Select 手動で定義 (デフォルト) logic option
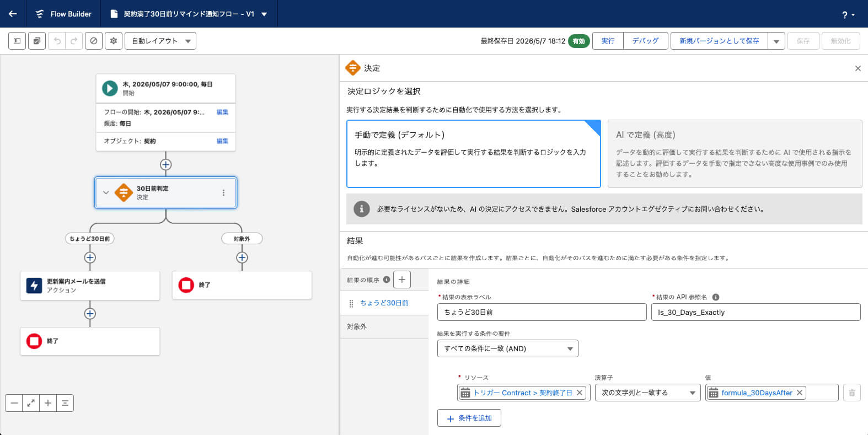Image resolution: width=868 pixels, height=435 pixels. pos(474,154)
